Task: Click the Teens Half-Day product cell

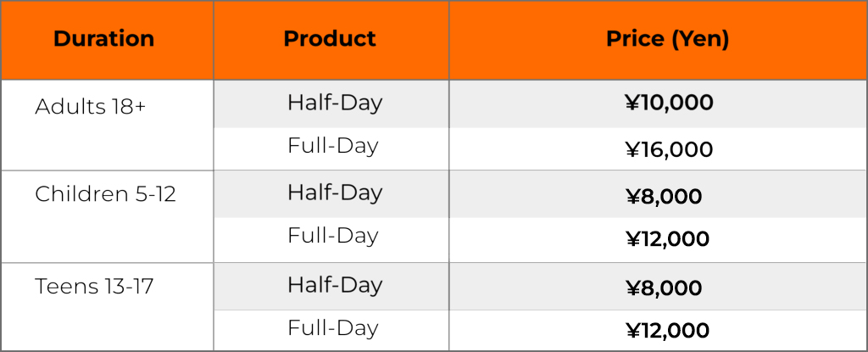Action: [x=335, y=285]
